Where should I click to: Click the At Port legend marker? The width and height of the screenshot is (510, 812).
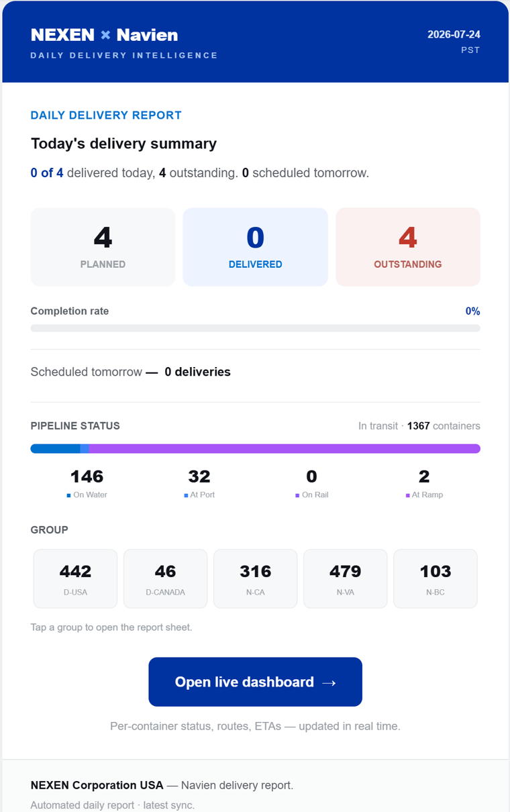tap(186, 495)
